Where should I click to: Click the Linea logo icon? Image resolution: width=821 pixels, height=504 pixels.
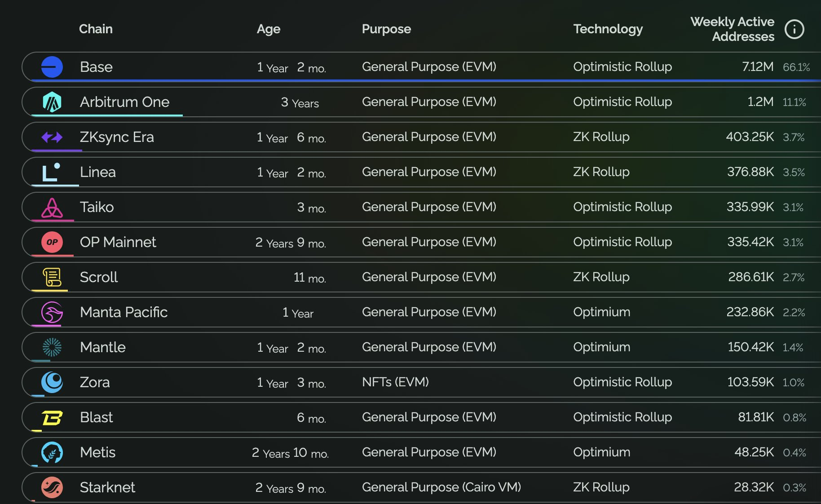pos(51,172)
